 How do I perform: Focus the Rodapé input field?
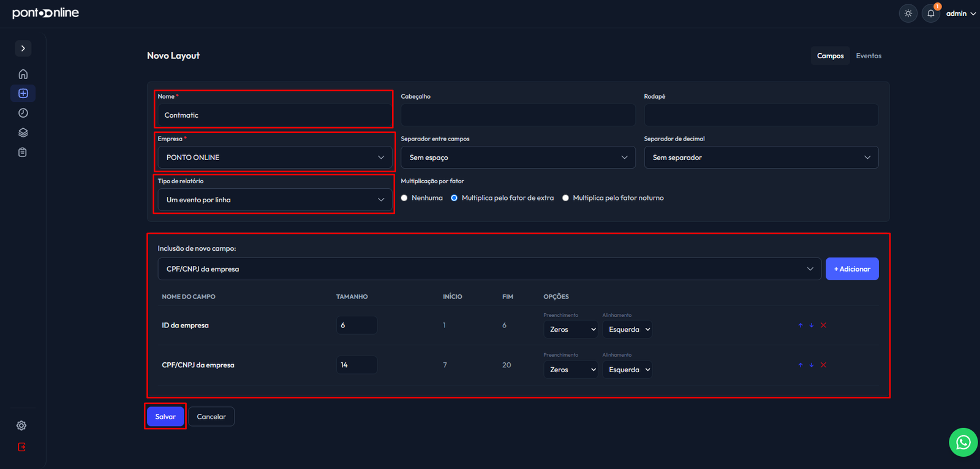[x=761, y=115]
